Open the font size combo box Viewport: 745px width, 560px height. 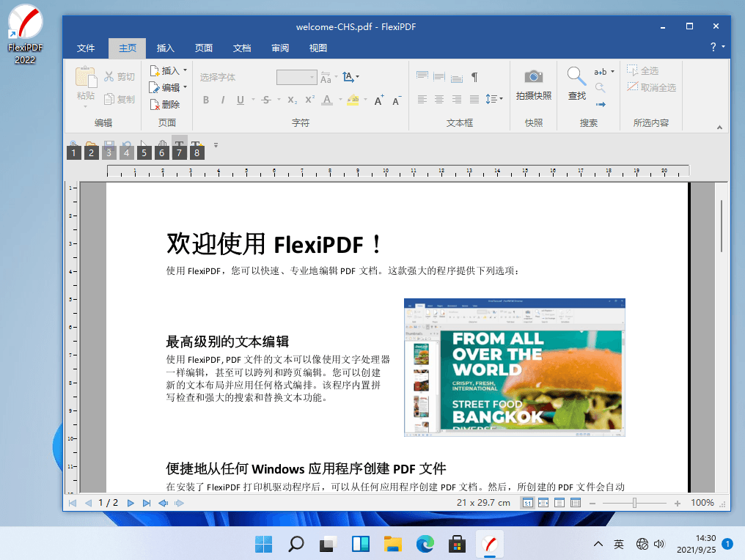tap(296, 77)
